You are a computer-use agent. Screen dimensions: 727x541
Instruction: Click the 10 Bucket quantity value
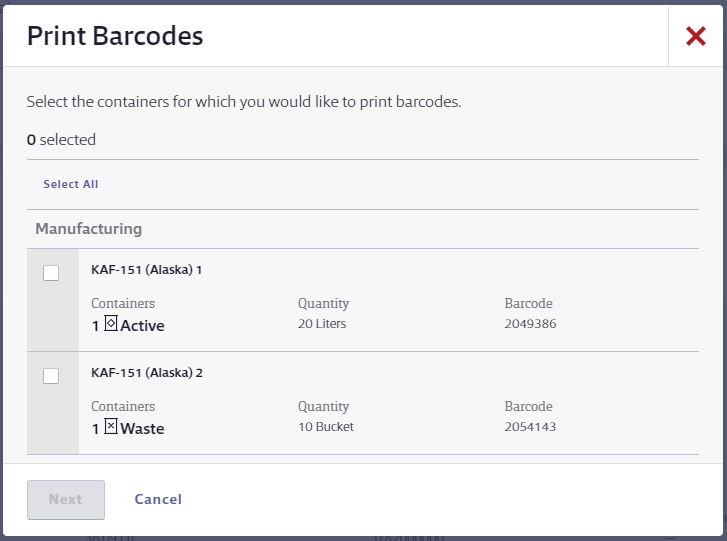click(x=326, y=426)
